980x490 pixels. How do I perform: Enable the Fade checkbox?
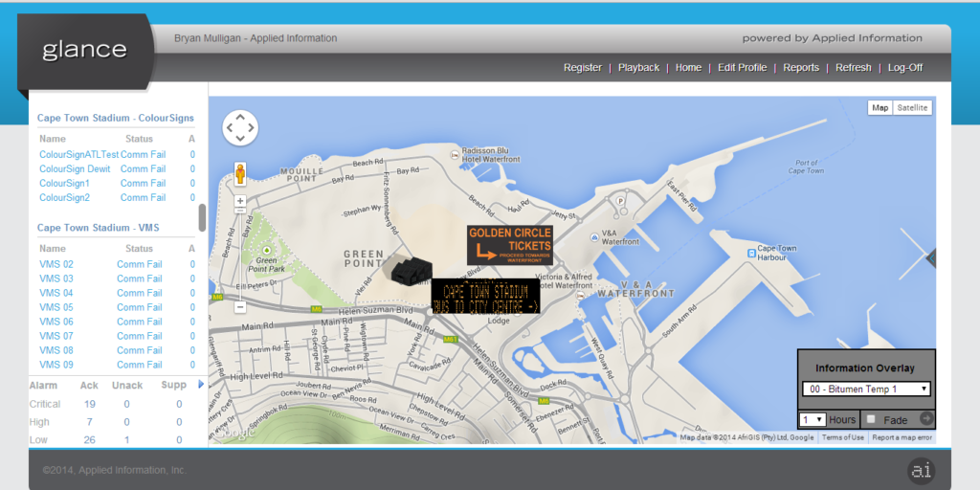click(x=871, y=419)
